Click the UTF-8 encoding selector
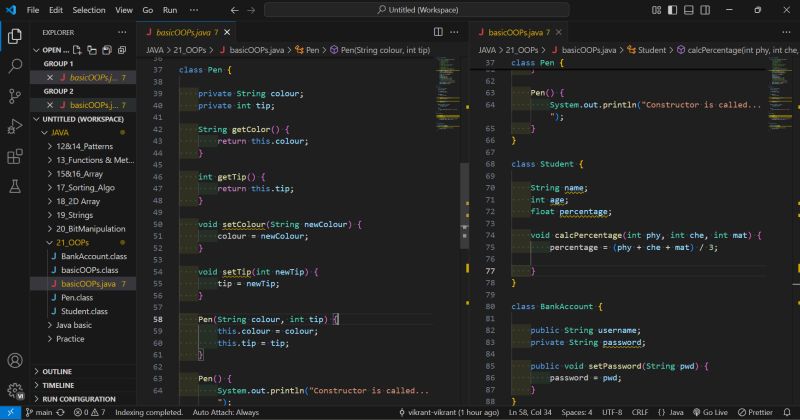Viewport: 800px width, 420px height. point(612,412)
